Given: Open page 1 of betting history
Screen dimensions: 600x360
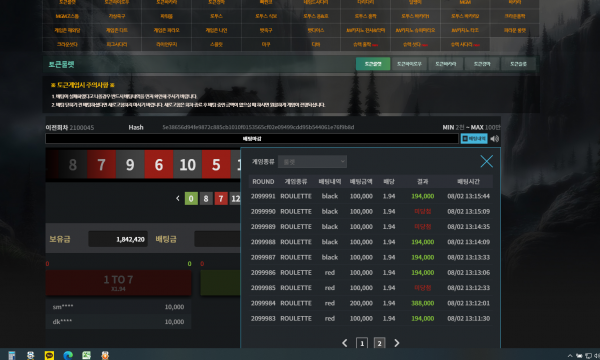Looking at the screenshot, I should 362,343.
